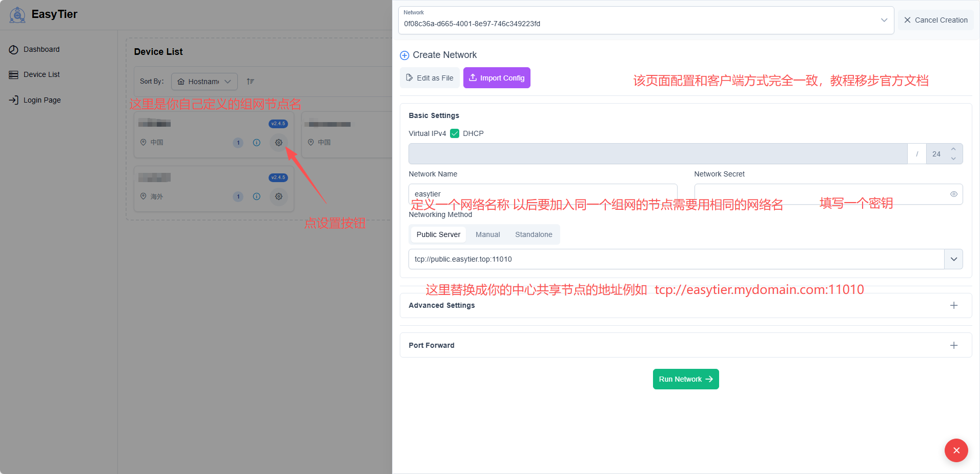Show Network Secret with eye icon
This screenshot has height=474, width=980.
point(953,194)
